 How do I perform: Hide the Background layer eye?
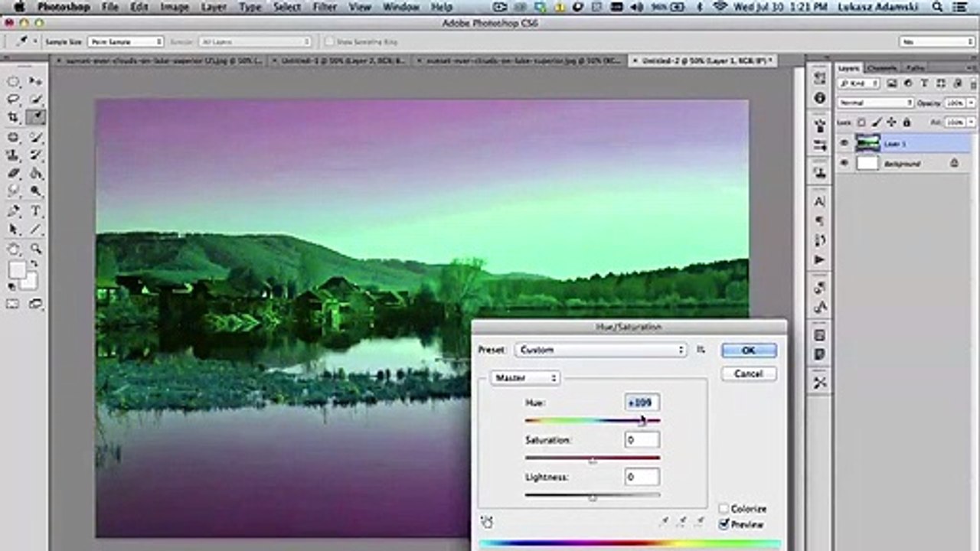pyautogui.click(x=845, y=163)
